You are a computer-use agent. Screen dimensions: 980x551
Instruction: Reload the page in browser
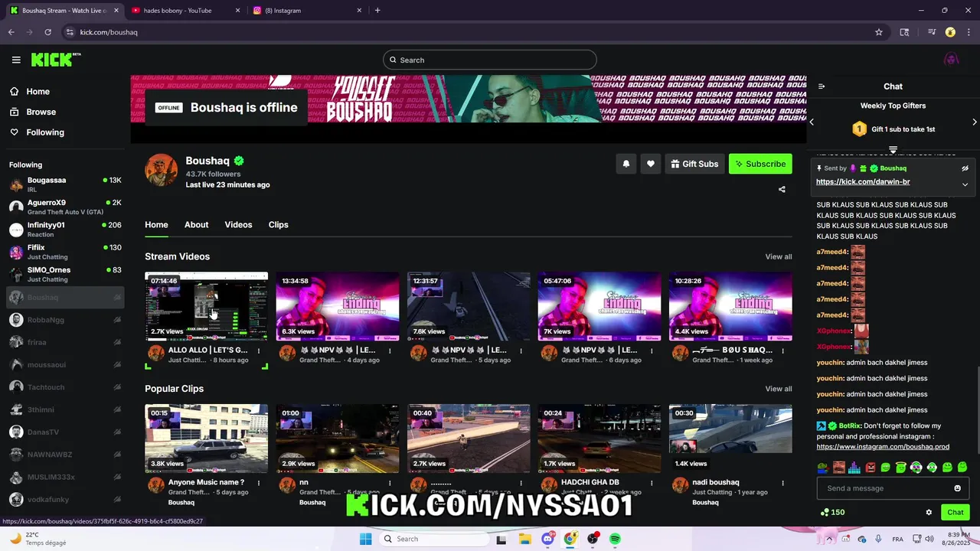tap(47, 32)
